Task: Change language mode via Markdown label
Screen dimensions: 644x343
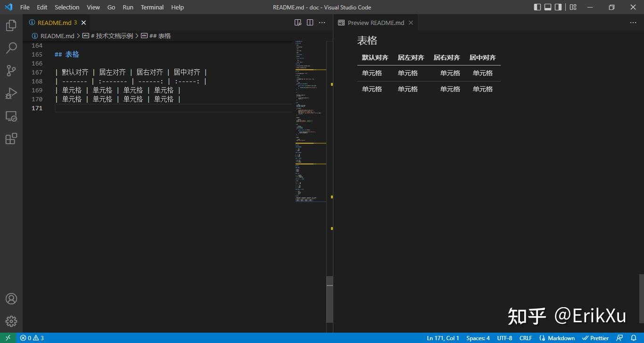Action: (x=561, y=338)
